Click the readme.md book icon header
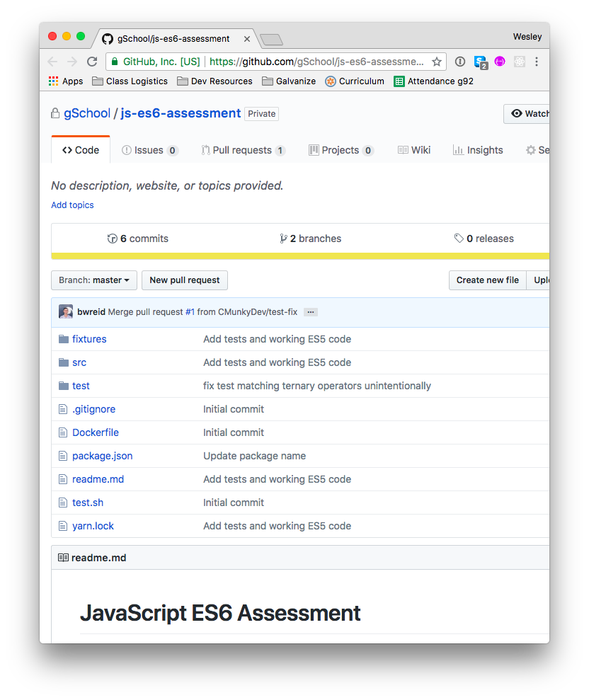The height and width of the screenshot is (700, 589). [x=63, y=558]
